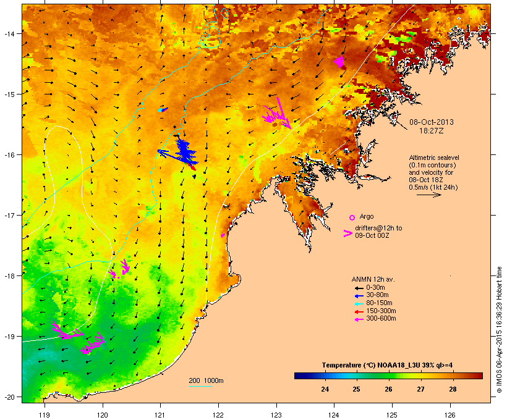The width and height of the screenshot is (507, 420).
Task: Click the '0.5m/s (1kt 24h)' text
Action: coord(433,187)
